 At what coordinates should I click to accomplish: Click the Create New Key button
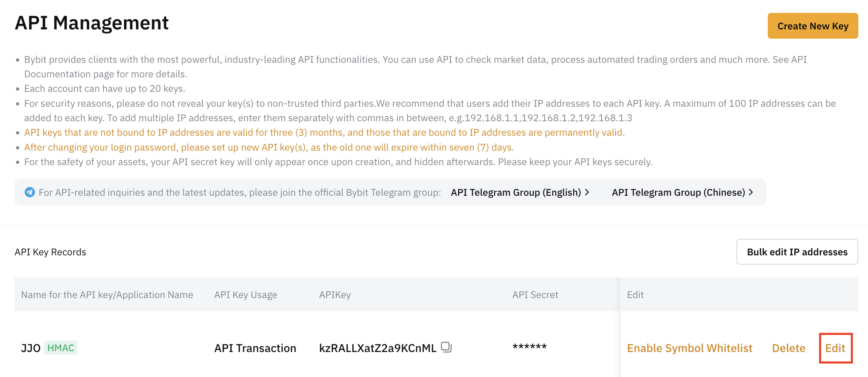click(812, 26)
